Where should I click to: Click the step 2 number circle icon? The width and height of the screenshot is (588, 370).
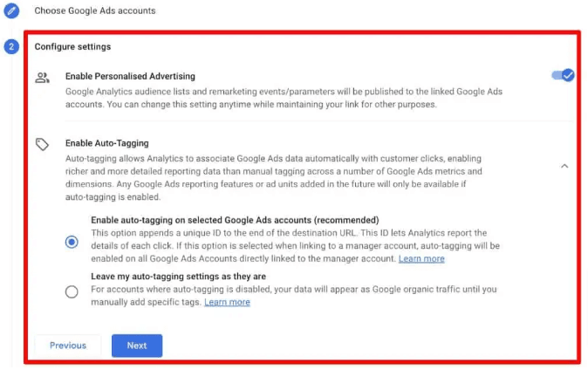[11, 46]
